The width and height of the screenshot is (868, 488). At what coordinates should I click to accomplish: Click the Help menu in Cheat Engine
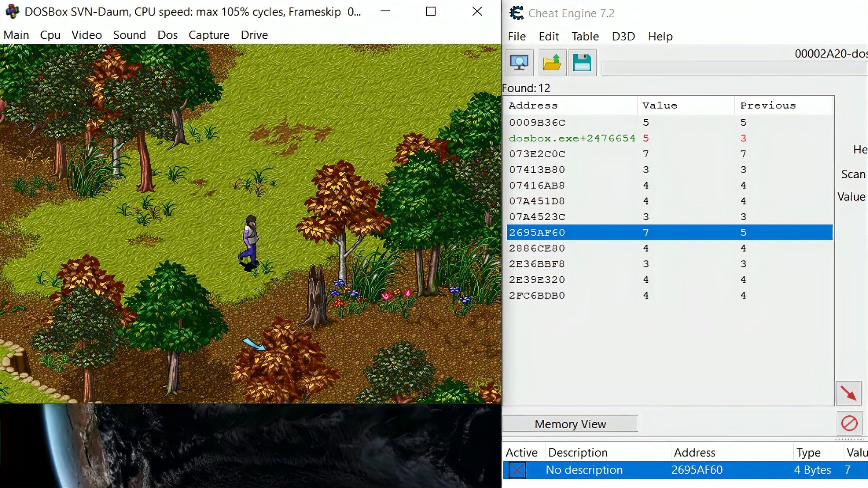[660, 37]
